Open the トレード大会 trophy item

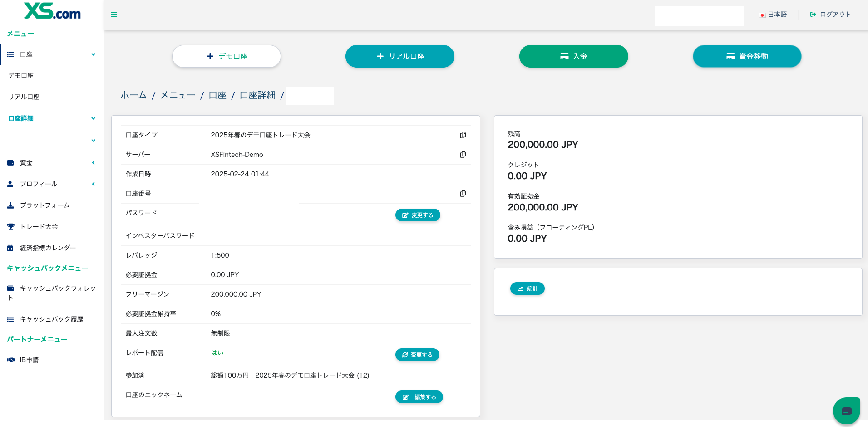tap(39, 227)
